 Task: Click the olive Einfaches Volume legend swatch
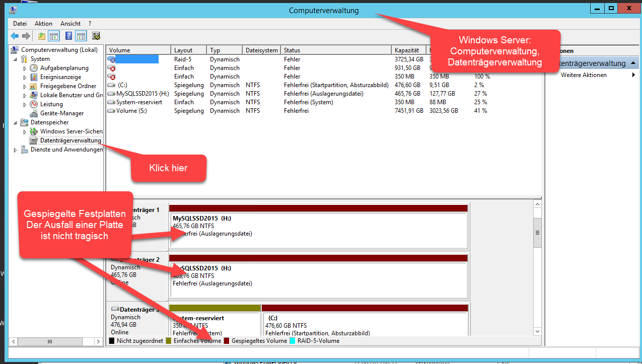coord(169,341)
